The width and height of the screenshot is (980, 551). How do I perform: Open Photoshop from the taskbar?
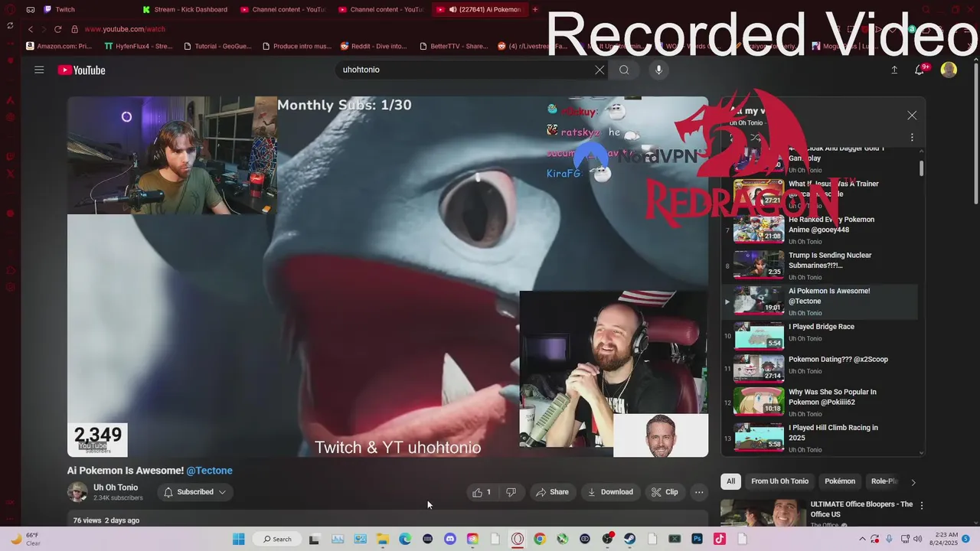[697, 539]
